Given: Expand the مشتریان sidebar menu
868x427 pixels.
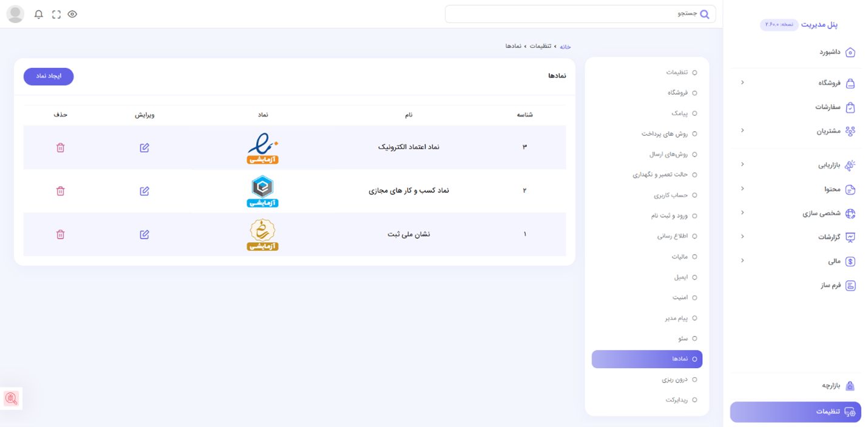Looking at the screenshot, I should click(x=742, y=130).
